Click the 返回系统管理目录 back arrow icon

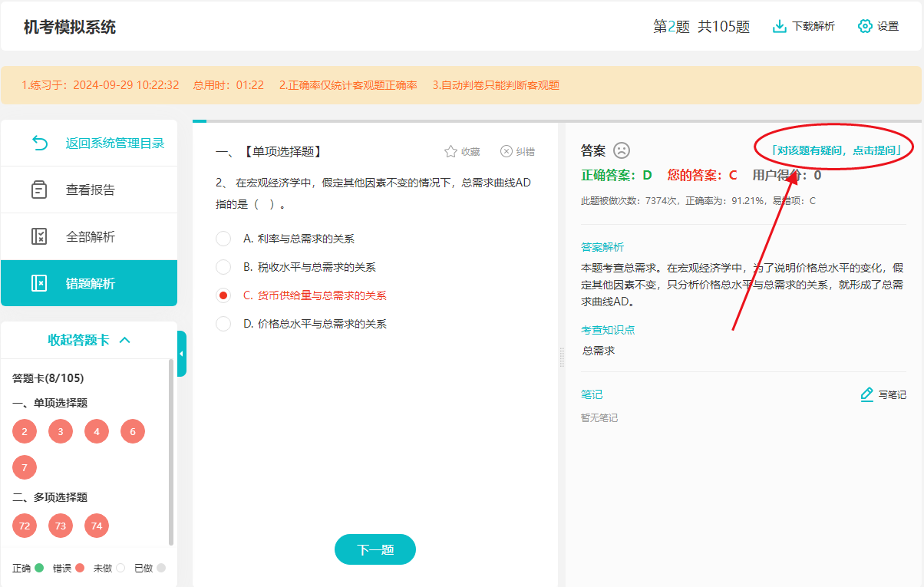coord(41,142)
